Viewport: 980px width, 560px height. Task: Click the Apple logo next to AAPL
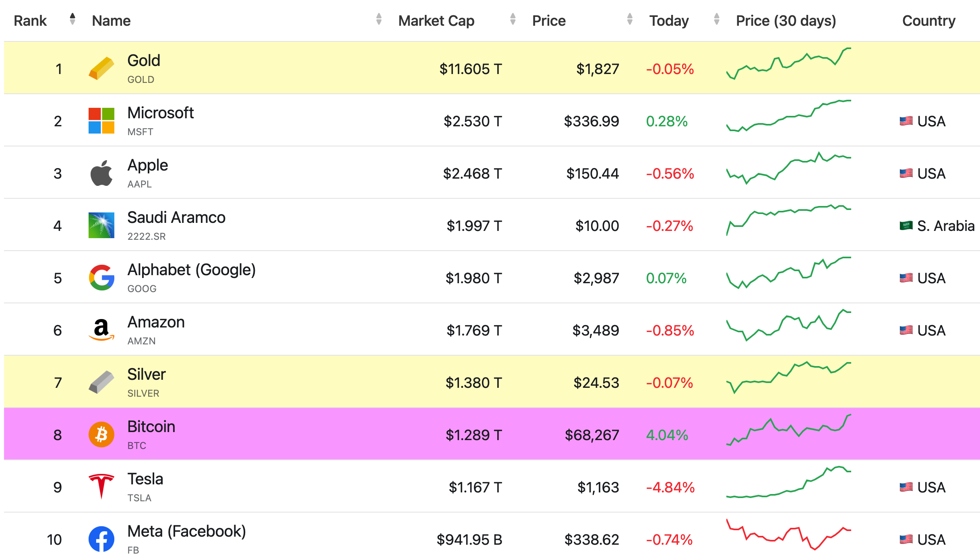[101, 173]
